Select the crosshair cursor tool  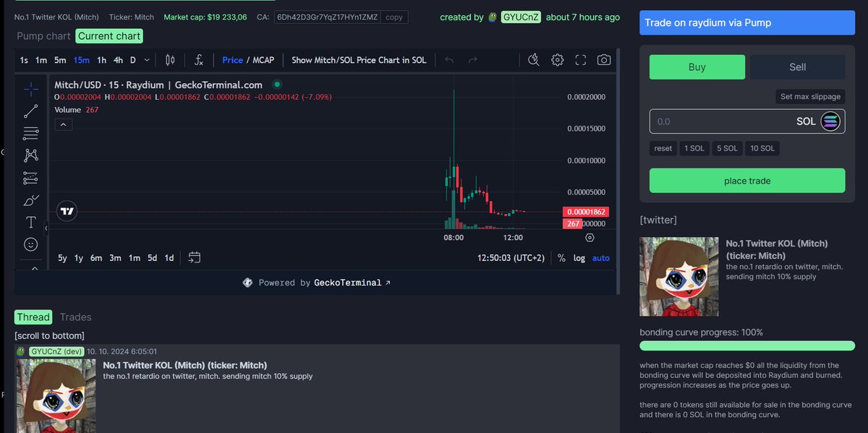(30, 89)
